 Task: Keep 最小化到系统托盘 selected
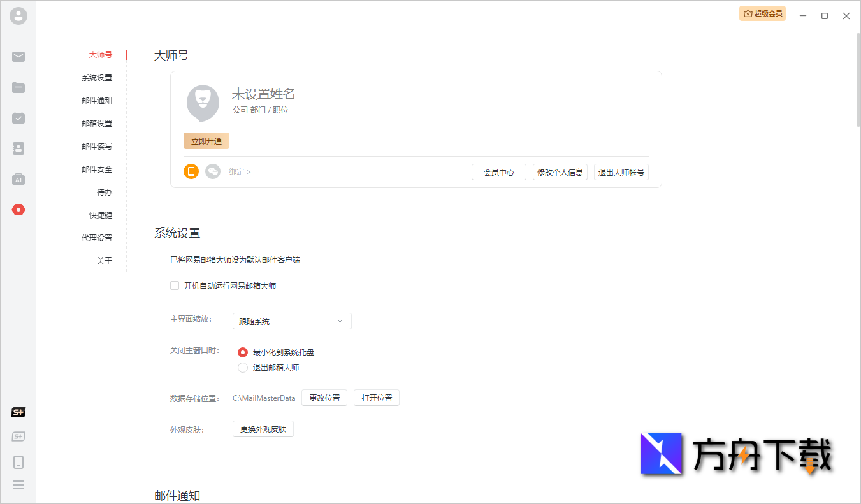tap(243, 352)
